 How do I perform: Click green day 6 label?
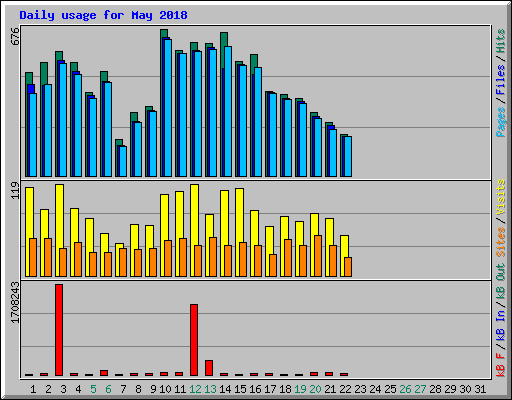[x=108, y=389]
